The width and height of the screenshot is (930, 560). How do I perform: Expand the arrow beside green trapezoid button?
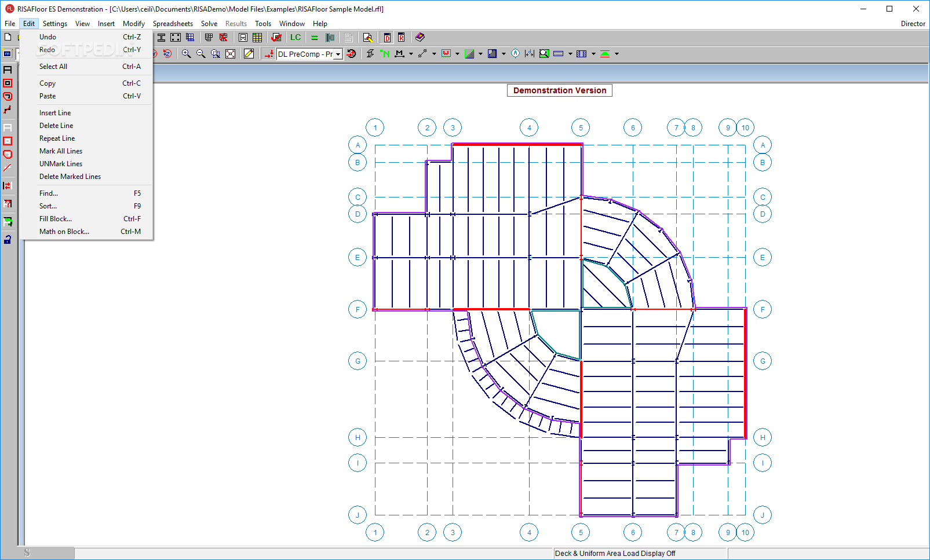click(617, 54)
